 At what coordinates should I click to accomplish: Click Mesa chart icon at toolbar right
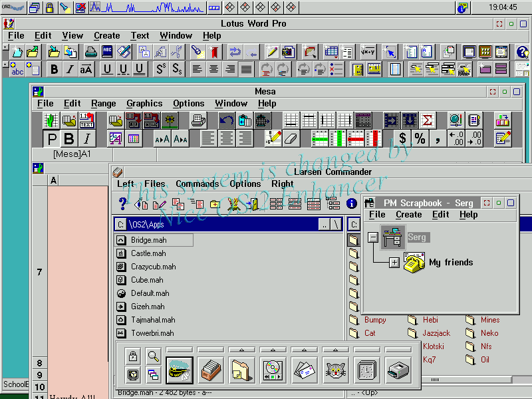(x=503, y=120)
